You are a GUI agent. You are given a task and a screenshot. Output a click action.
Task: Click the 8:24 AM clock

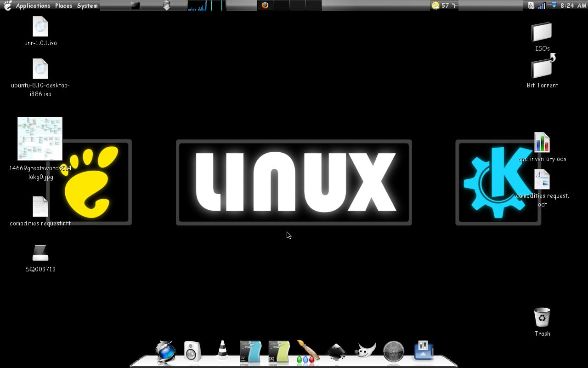pos(573,6)
